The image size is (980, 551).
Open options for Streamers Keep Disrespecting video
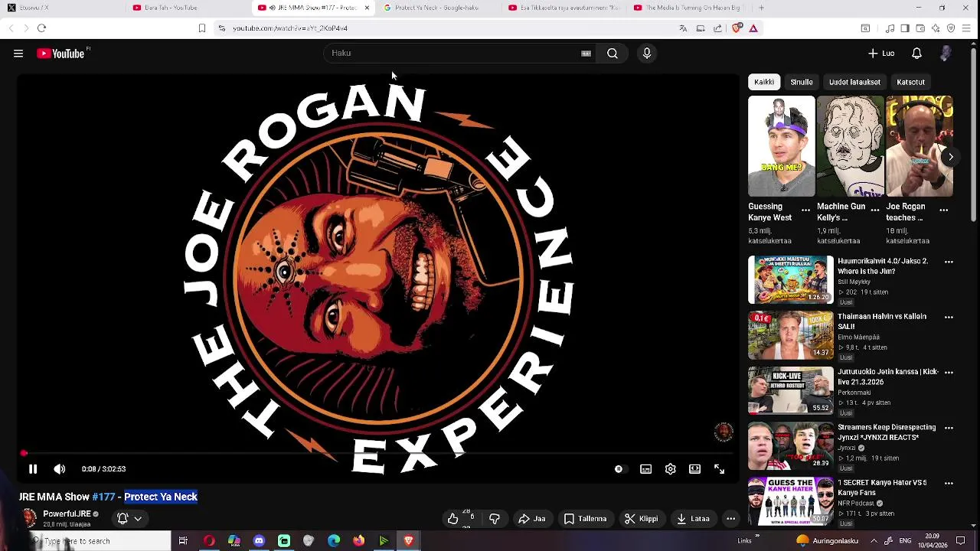point(949,428)
